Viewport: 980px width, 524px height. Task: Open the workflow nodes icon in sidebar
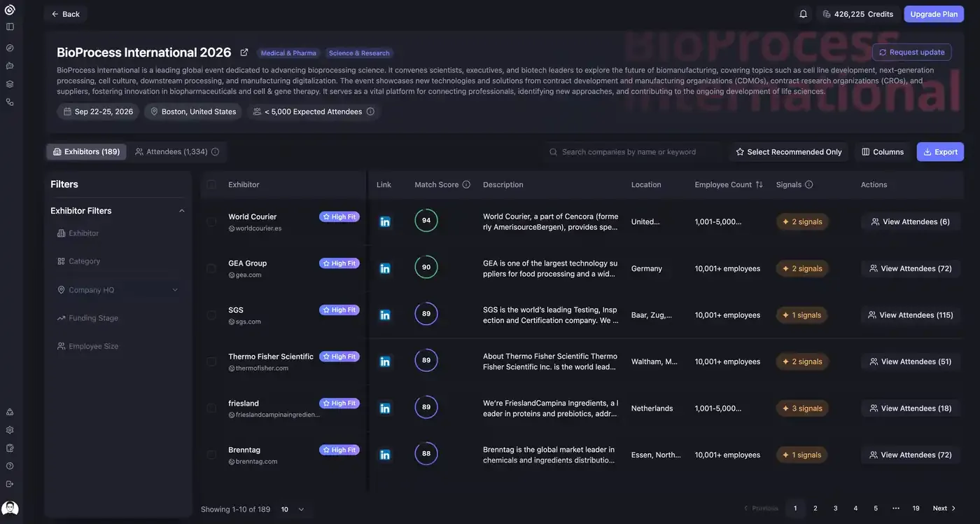[10, 102]
